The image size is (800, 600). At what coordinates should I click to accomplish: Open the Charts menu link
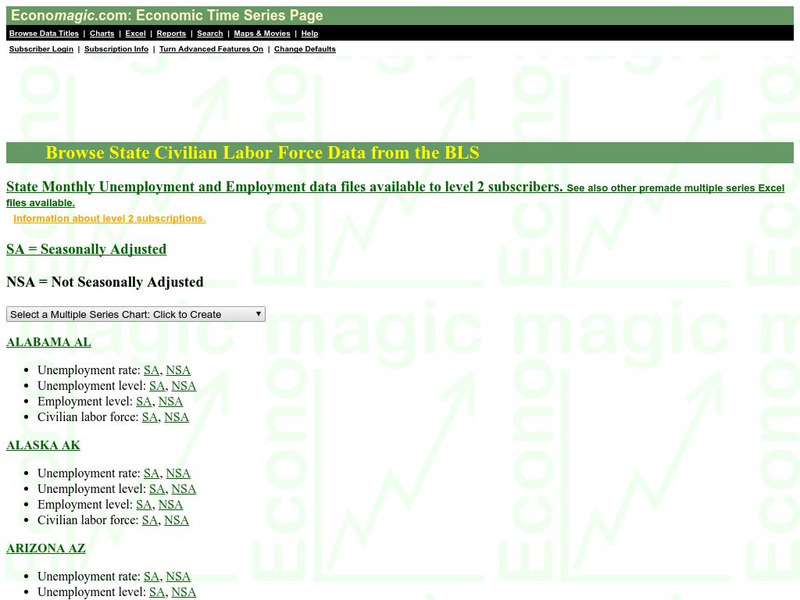click(102, 34)
